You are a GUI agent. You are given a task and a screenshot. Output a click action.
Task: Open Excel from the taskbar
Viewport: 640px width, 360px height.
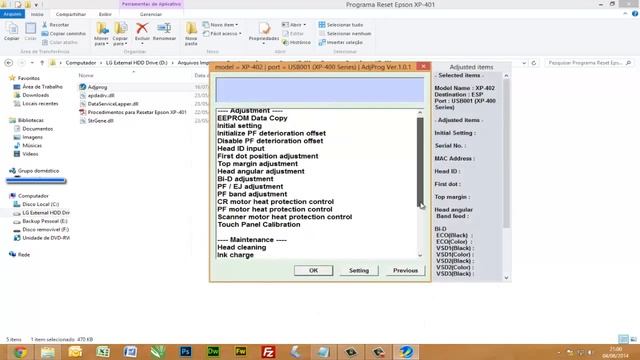click(x=103, y=352)
